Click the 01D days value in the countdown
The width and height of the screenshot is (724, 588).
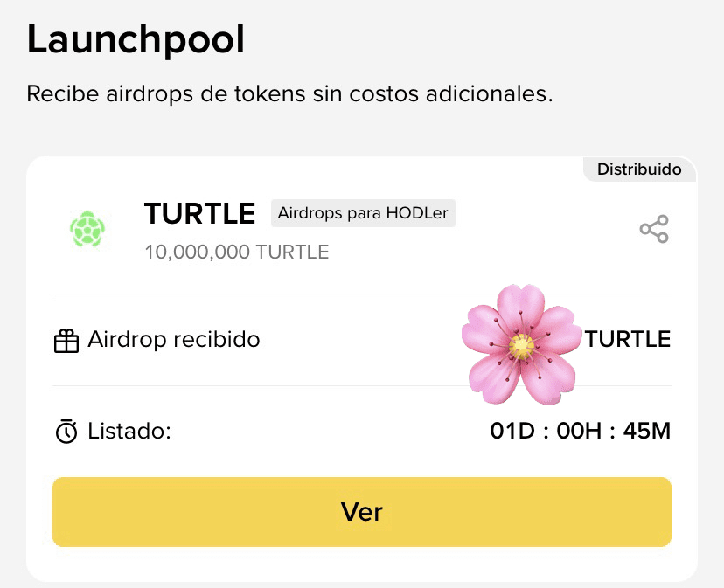[512, 431]
